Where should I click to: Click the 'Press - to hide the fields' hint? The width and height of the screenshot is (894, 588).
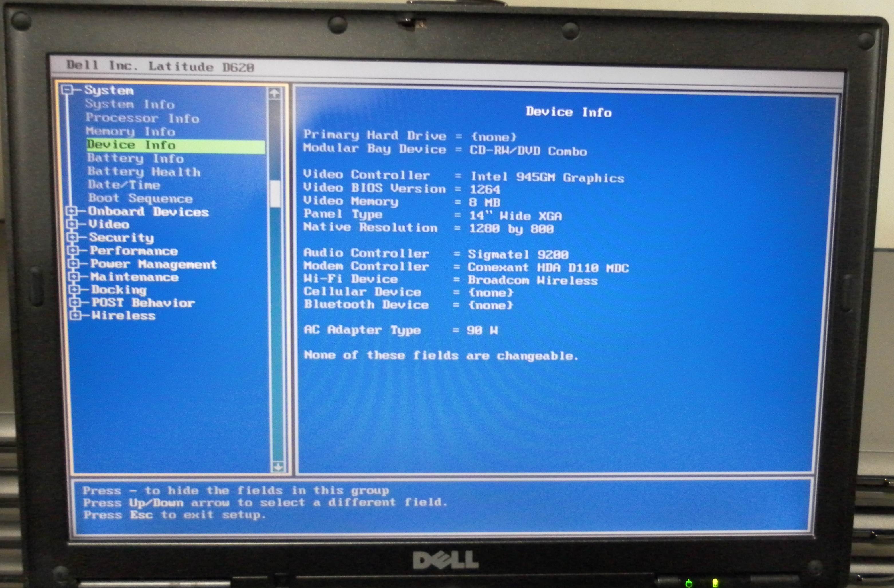pyautogui.click(x=236, y=490)
